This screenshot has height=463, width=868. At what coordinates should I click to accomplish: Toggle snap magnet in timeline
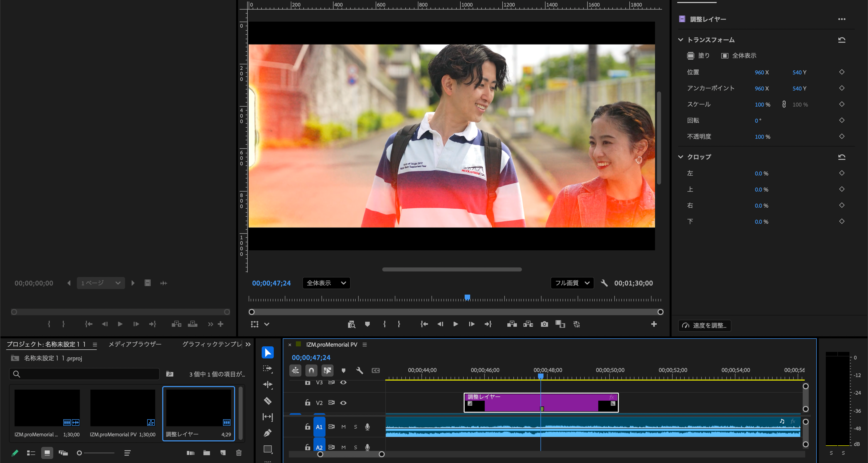311,371
